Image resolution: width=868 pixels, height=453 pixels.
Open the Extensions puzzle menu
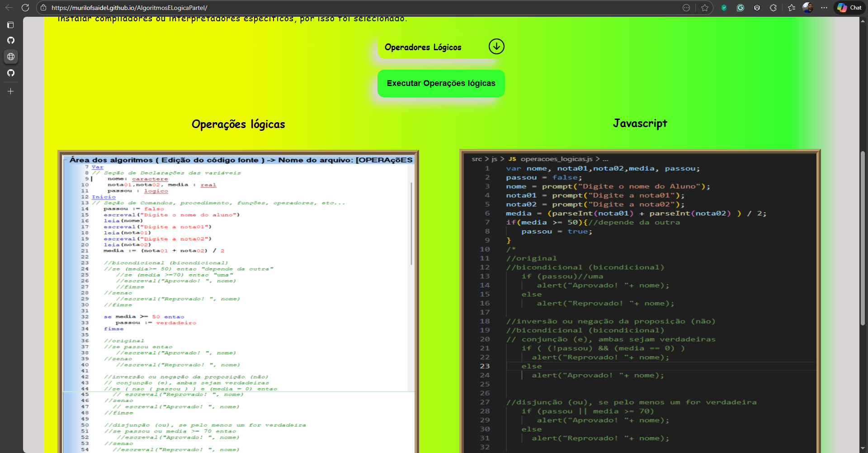tap(774, 8)
